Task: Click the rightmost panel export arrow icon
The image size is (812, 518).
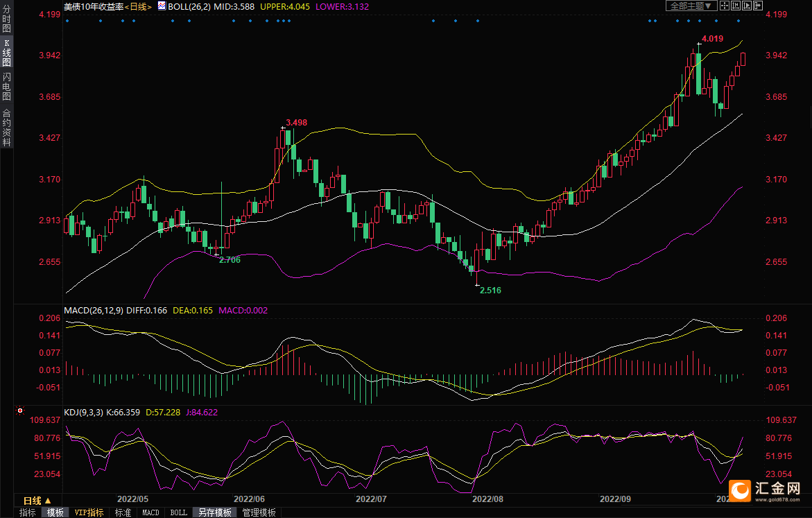Action: point(759,6)
